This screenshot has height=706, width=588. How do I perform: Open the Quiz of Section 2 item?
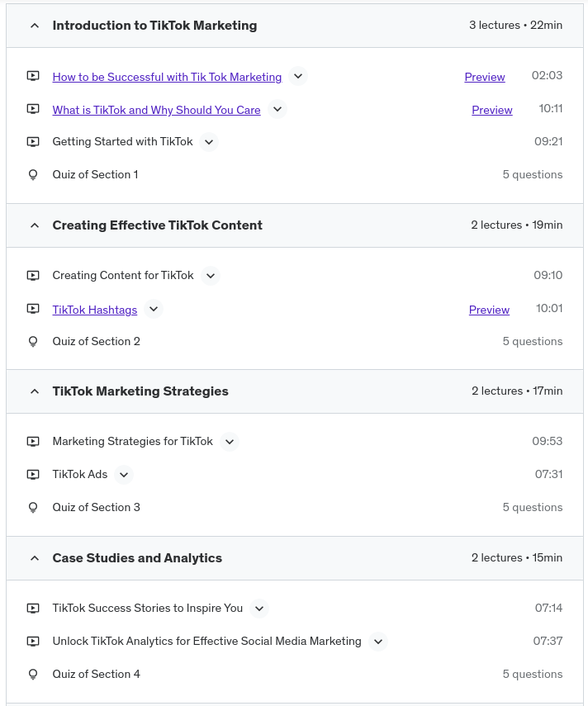[x=96, y=342]
